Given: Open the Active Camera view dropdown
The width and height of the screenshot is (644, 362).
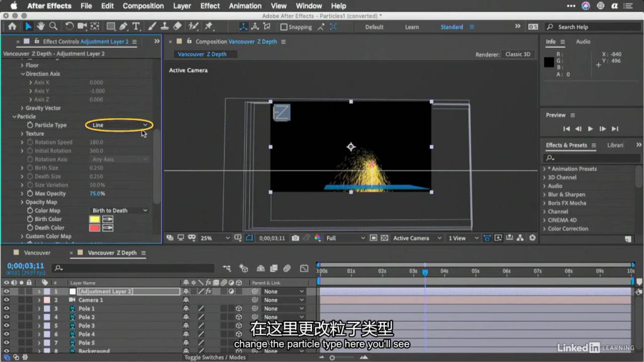Looking at the screenshot, I should click(x=417, y=238).
